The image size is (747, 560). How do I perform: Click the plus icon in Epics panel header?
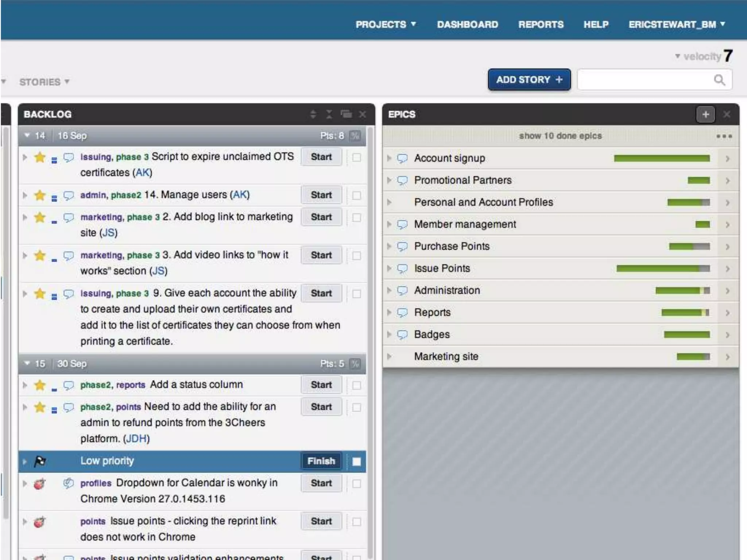[705, 114]
